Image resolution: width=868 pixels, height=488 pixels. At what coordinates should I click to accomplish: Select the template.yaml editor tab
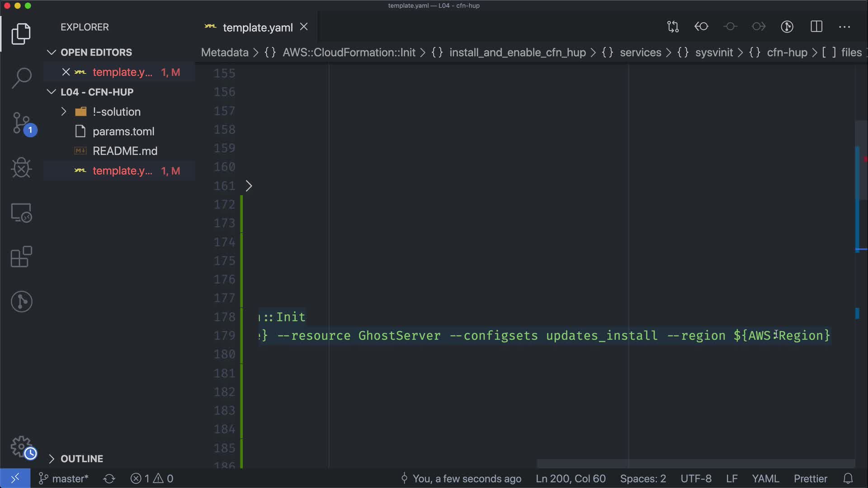pos(257,28)
